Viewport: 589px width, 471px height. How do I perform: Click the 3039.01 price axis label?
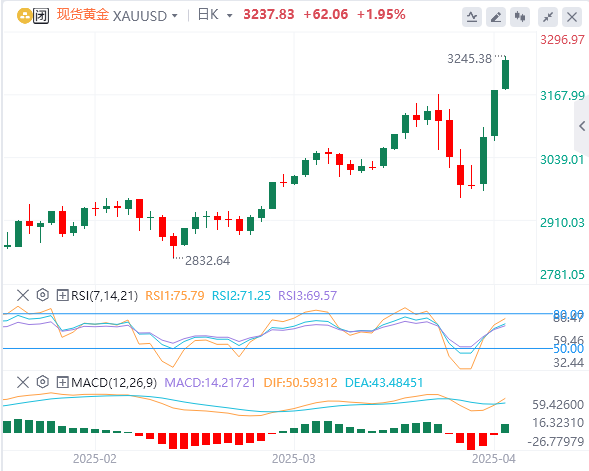pos(562,160)
